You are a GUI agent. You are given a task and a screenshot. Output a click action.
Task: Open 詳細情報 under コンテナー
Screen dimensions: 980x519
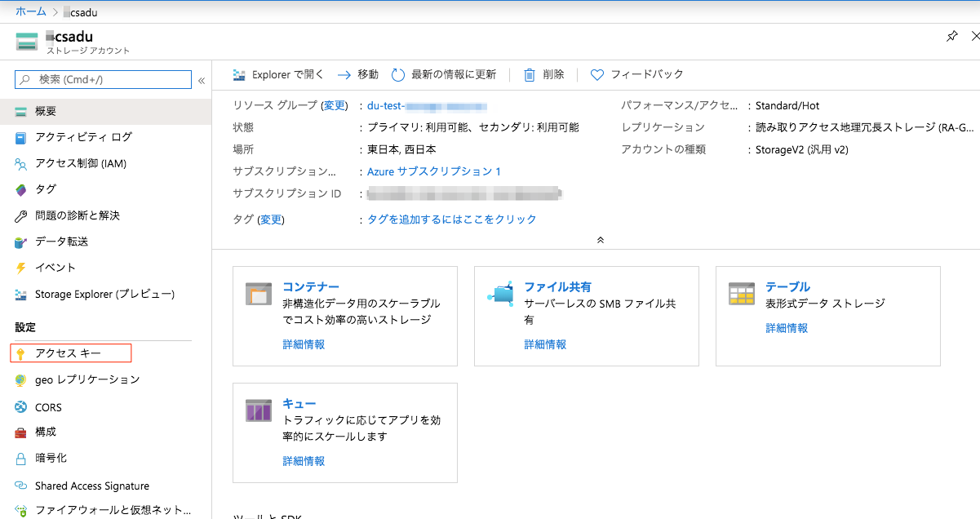(304, 344)
